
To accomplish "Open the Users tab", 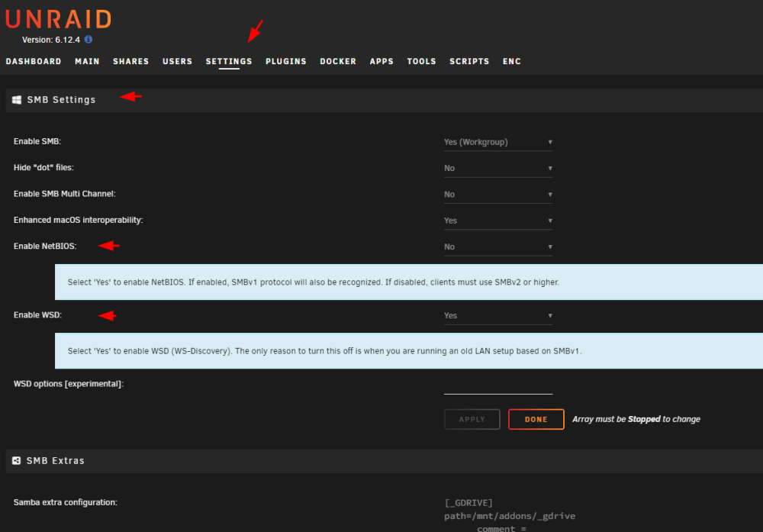I will click(x=178, y=61).
